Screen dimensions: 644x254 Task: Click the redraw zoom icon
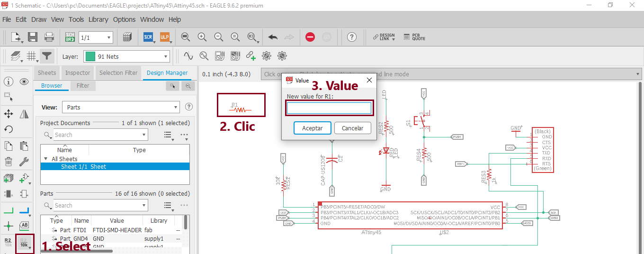click(x=235, y=37)
